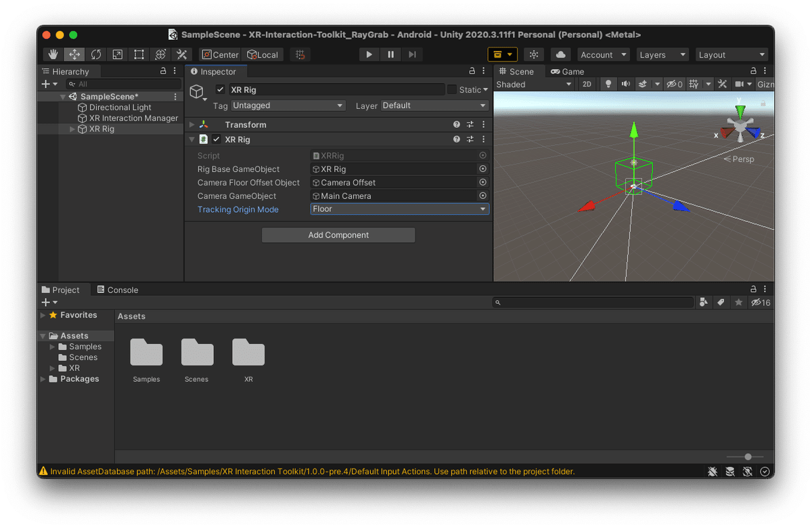Toggle Local handle rotation button
Image resolution: width=812 pixels, height=528 pixels.
pos(263,55)
